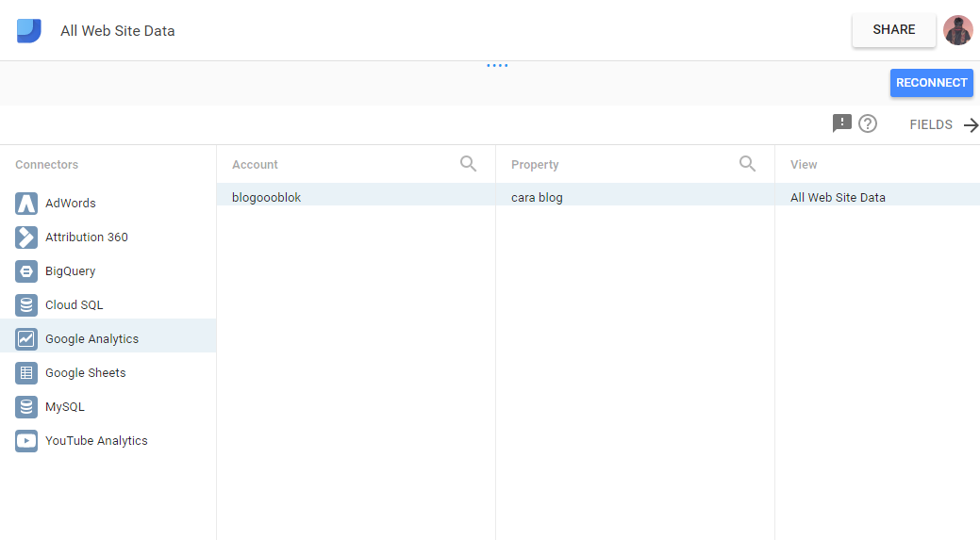The height and width of the screenshot is (540, 980).
Task: Click the send feedback icon
Action: (x=842, y=123)
